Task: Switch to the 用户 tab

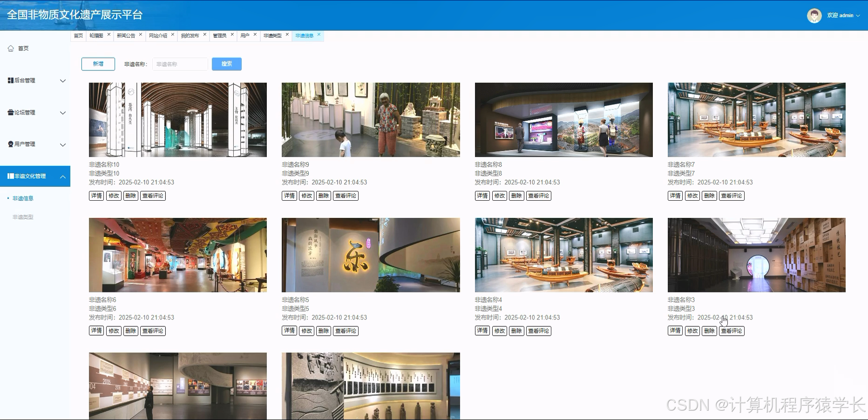Action: click(x=245, y=36)
